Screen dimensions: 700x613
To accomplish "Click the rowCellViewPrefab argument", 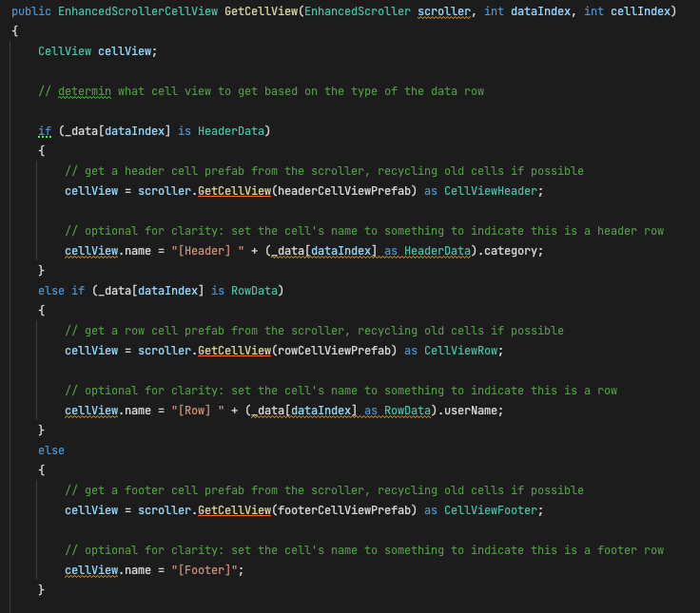I will 335,351.
